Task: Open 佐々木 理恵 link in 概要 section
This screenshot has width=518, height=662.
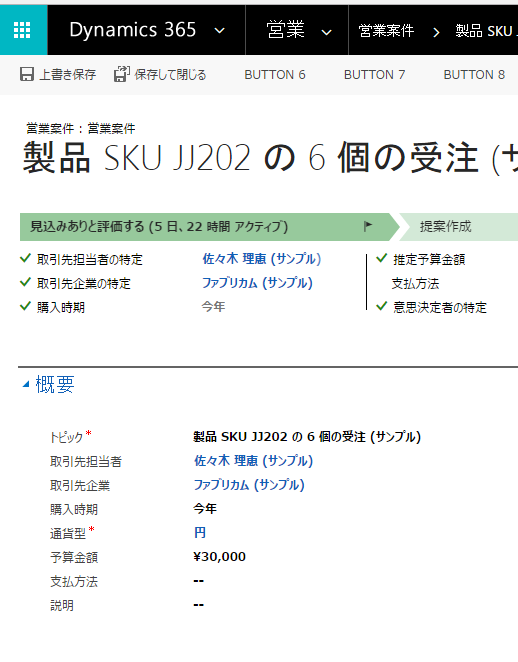Action: pyautogui.click(x=253, y=461)
